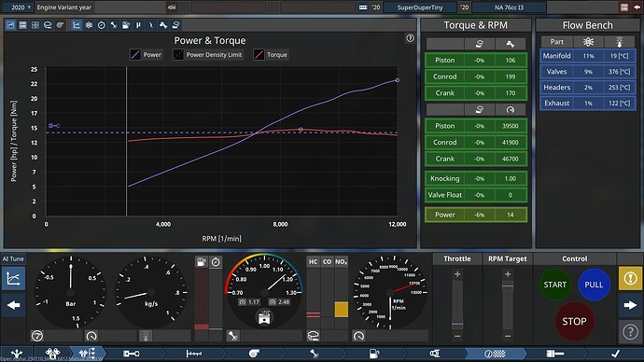The height and width of the screenshot is (362, 644).
Task: Open the bottom end conrod tab
Action: pos(131,354)
